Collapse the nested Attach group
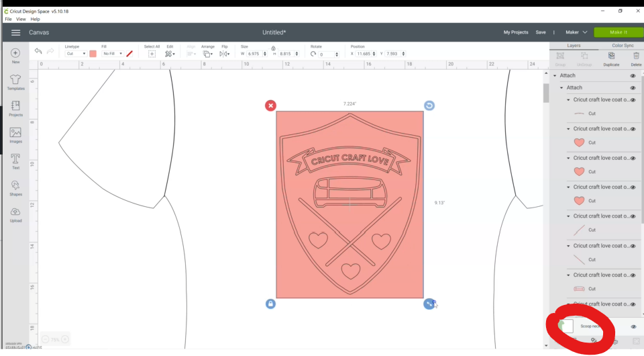Image resolution: width=644 pixels, height=356 pixels. [x=561, y=87]
